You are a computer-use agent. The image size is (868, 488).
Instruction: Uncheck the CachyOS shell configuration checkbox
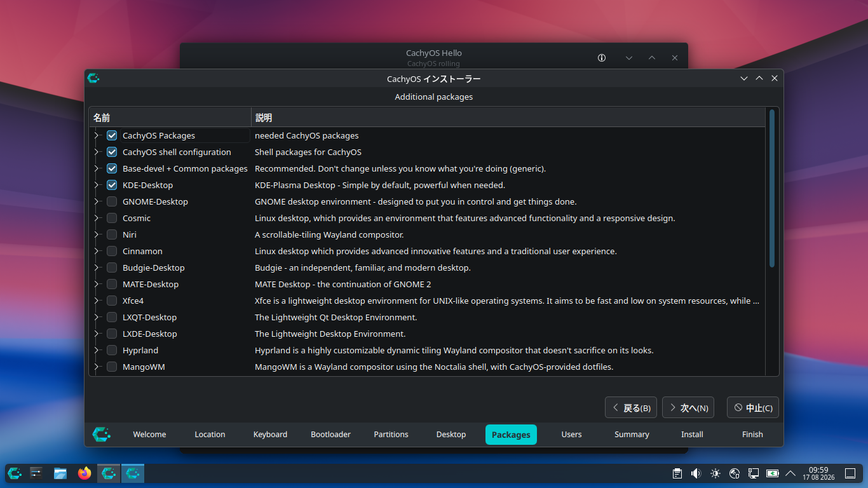(112, 152)
